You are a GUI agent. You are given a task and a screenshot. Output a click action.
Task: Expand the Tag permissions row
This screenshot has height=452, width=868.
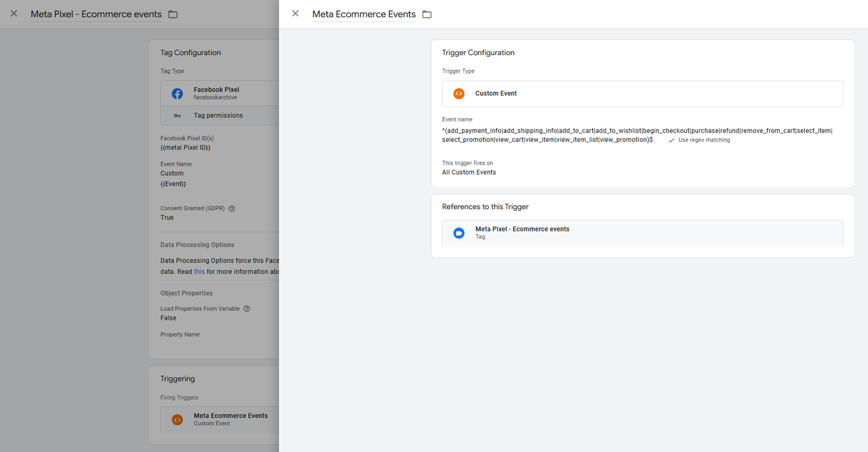pyautogui.click(x=220, y=115)
